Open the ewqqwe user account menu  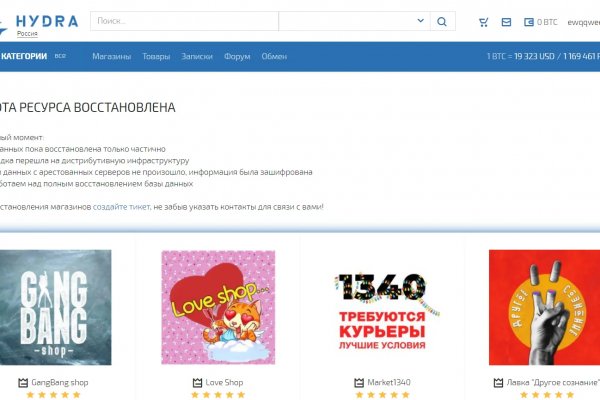point(583,22)
